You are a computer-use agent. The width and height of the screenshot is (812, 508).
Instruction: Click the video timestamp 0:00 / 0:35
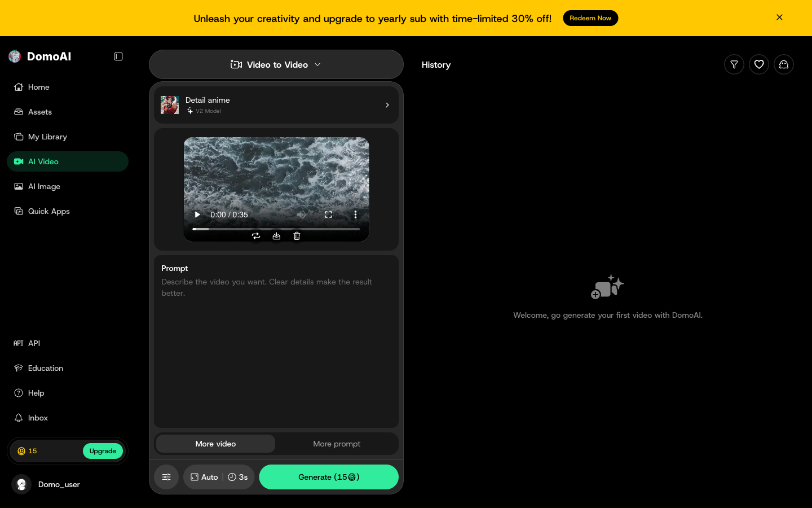coord(229,214)
